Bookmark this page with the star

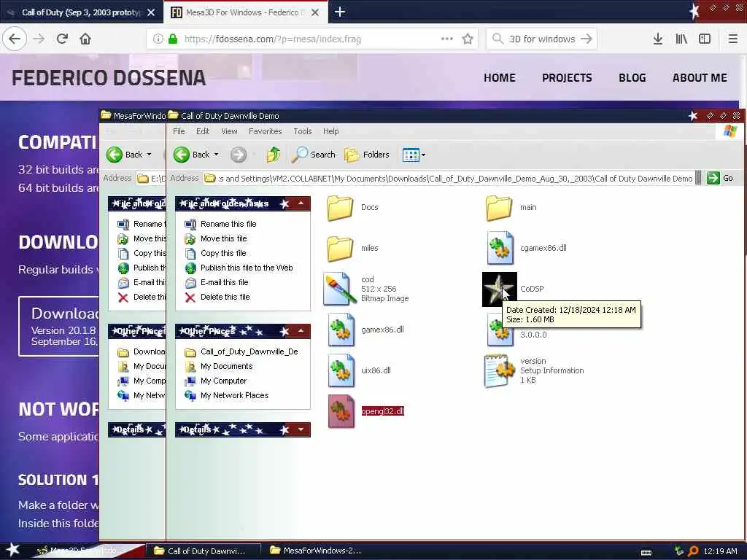click(x=468, y=39)
